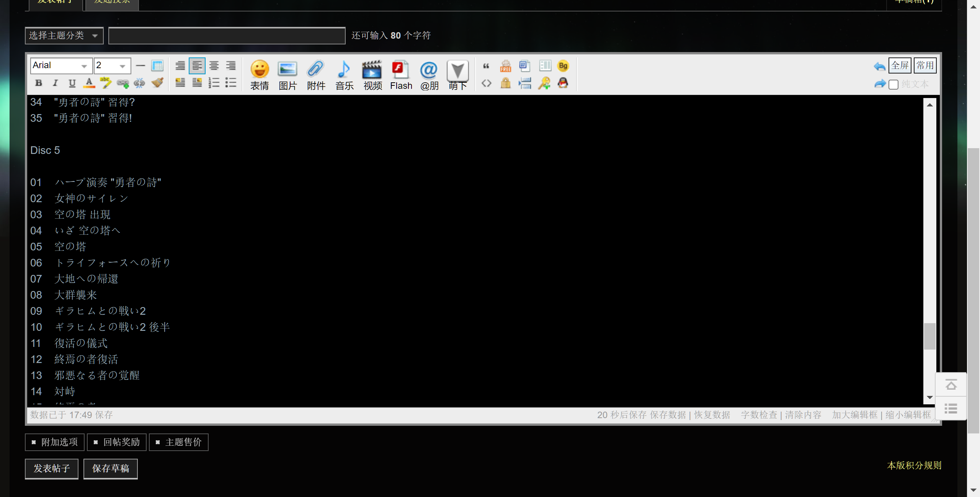
Task: Add an attachment via 附件
Action: click(316, 75)
